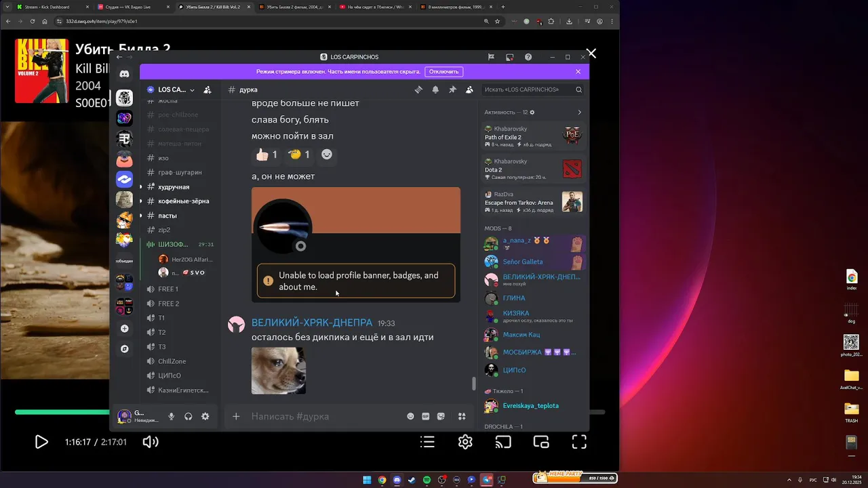Open Discord inbox icon in title bar
This screenshot has width=868, height=488.
(x=510, y=57)
